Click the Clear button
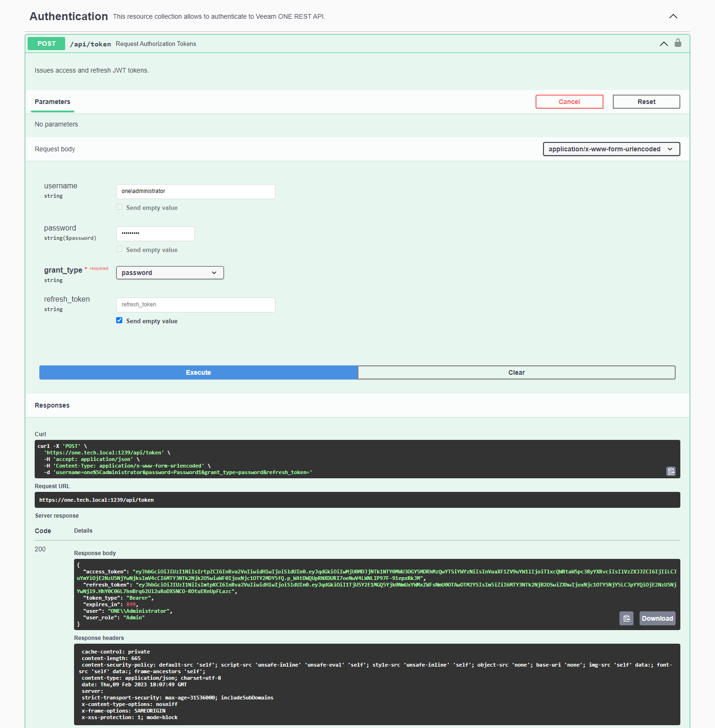 tap(516, 372)
